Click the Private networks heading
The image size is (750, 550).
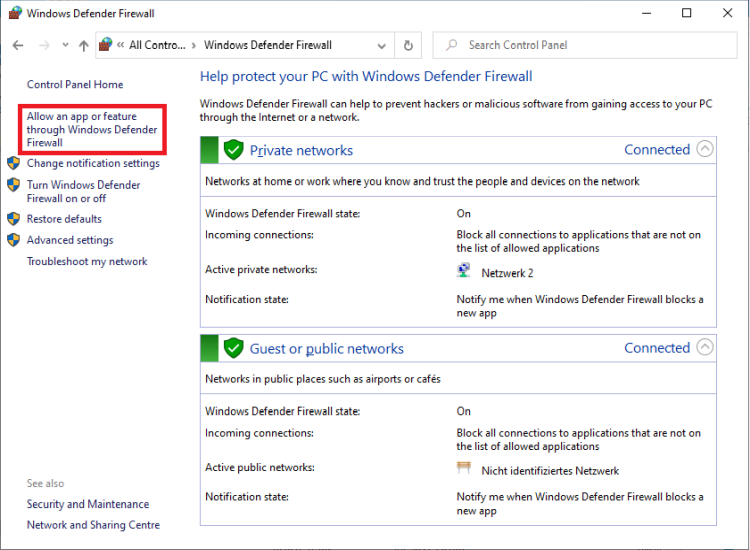301,151
